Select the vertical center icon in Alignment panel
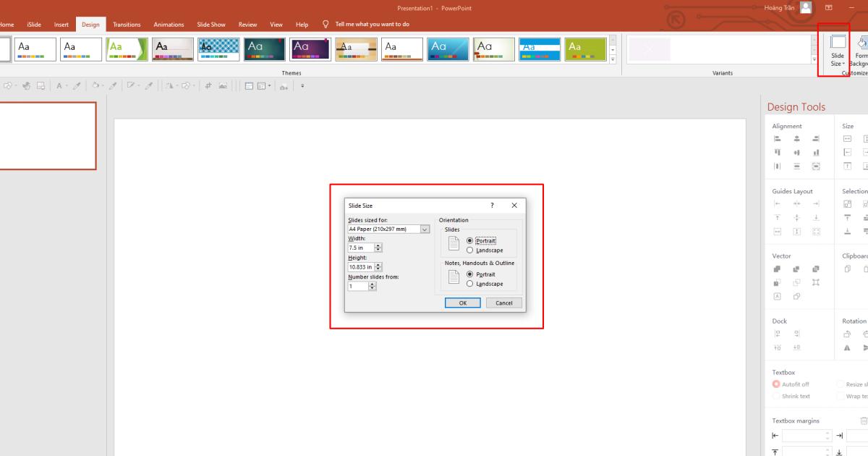 (x=795, y=153)
